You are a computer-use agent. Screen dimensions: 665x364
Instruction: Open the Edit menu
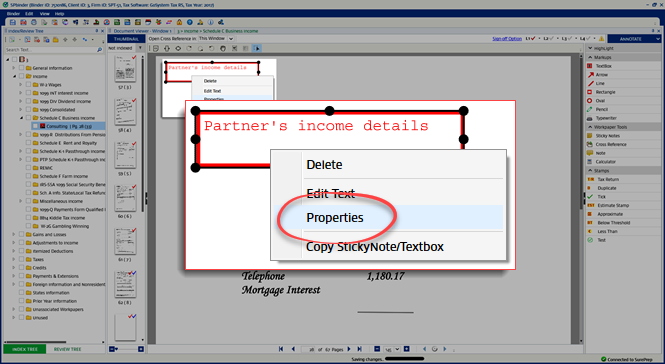pyautogui.click(x=29, y=14)
